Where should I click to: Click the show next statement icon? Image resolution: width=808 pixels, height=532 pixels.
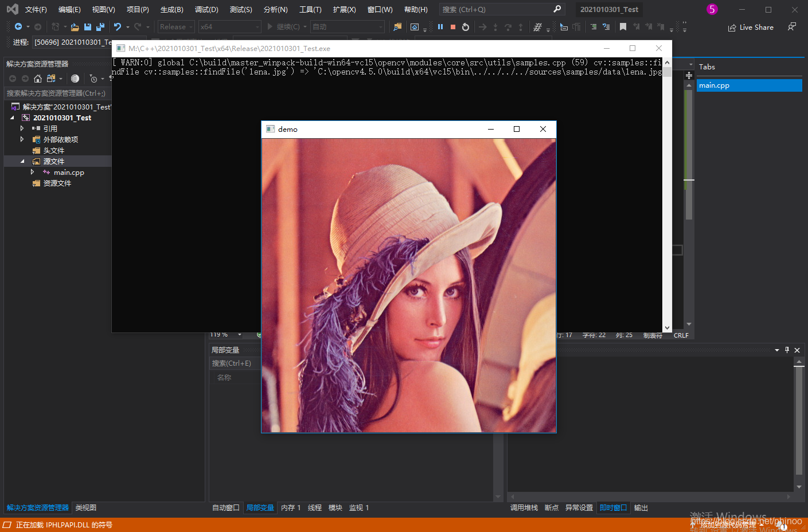pyautogui.click(x=483, y=27)
